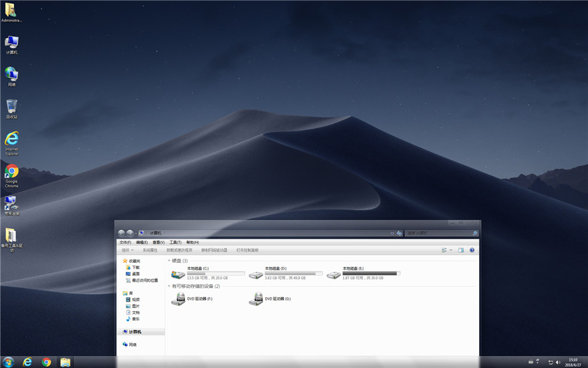Open Chrome from the taskbar
Viewport: 588px width, 368px height.
click(47, 361)
